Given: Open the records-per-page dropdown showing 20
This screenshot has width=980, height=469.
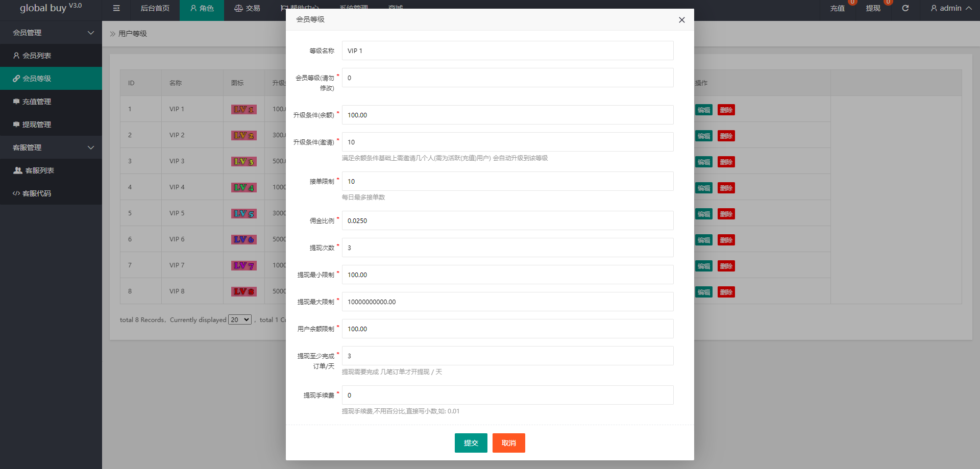Looking at the screenshot, I should (239, 319).
